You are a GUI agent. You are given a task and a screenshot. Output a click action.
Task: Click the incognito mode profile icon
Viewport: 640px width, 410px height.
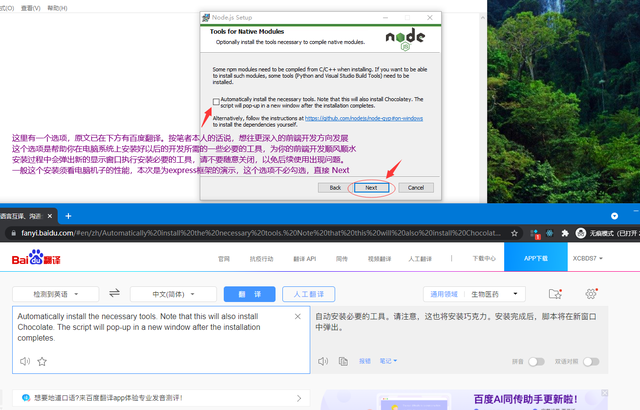coord(580,233)
